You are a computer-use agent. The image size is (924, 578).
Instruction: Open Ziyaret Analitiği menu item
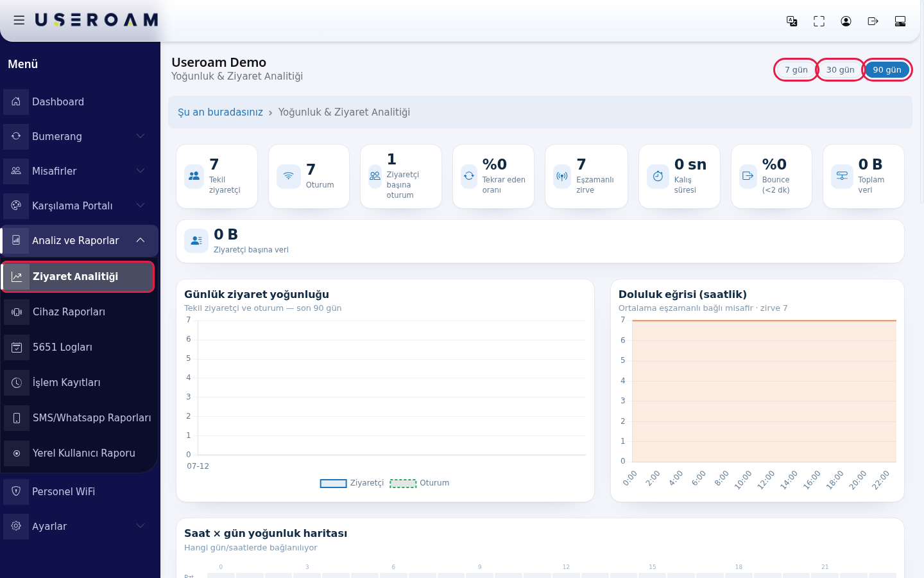[x=78, y=277]
